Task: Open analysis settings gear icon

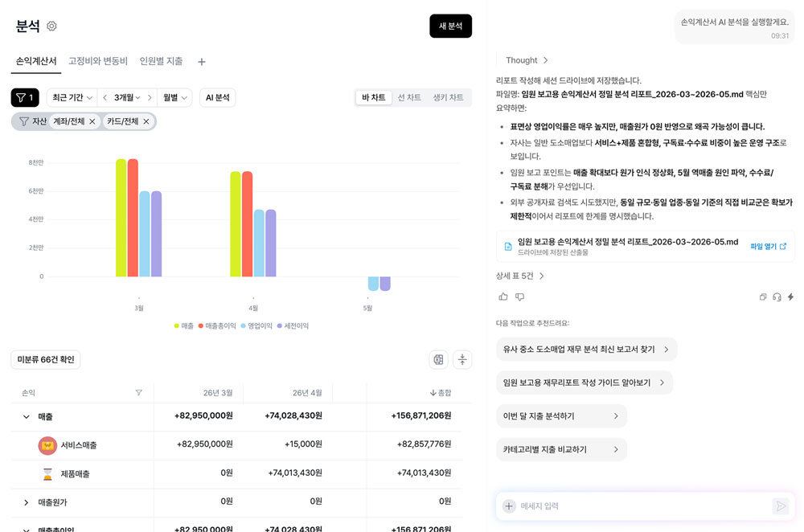Action: pos(51,26)
